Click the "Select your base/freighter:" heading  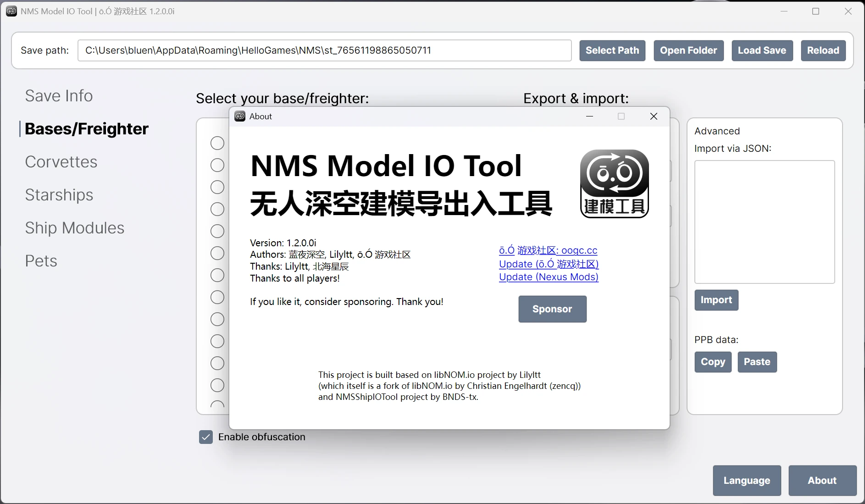pyautogui.click(x=283, y=99)
